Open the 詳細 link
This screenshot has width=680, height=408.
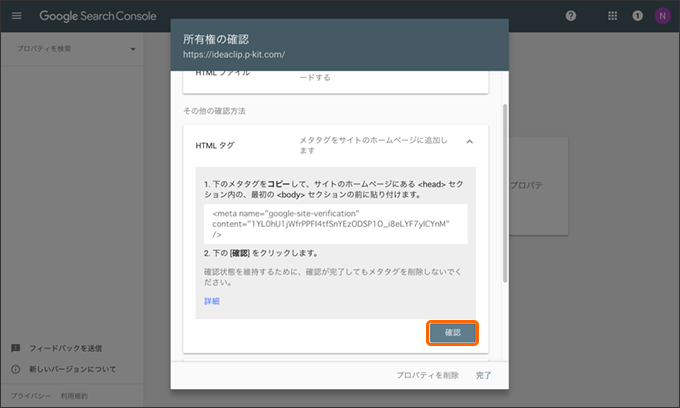pos(212,301)
